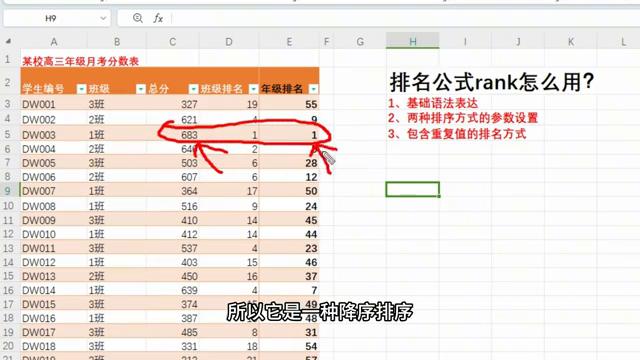Select column D header
The image size is (640, 360).
tap(229, 42)
